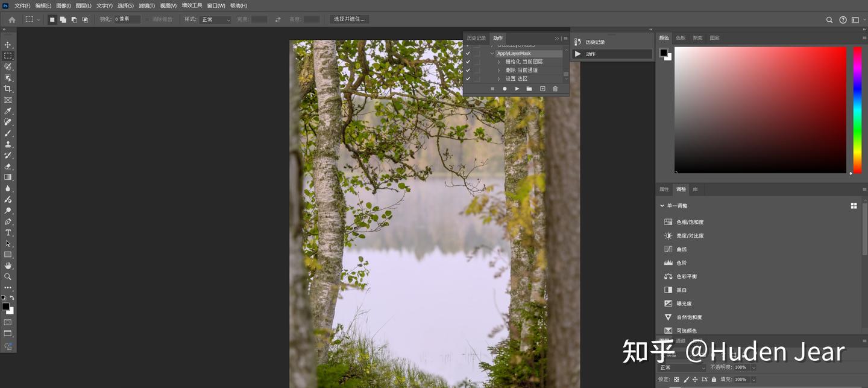Toggle lock transparent pixels

click(x=676, y=380)
